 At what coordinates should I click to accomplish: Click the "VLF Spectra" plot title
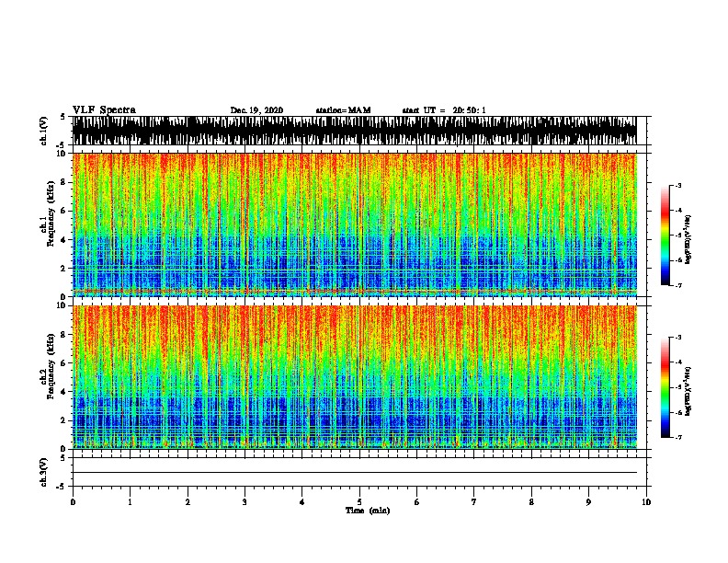coord(104,110)
